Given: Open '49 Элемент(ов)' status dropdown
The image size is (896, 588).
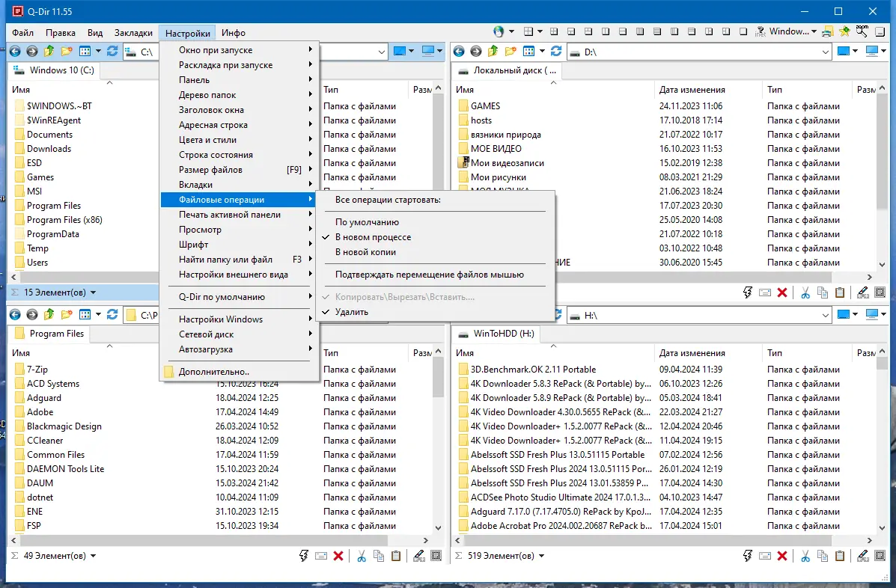Looking at the screenshot, I should [93, 556].
